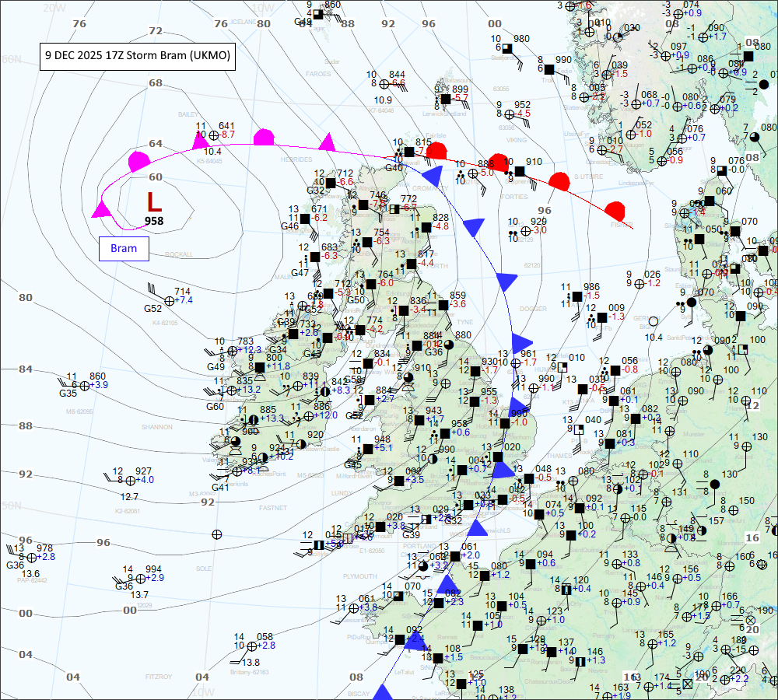The width and height of the screenshot is (778, 700).
Task: Click the 958 central pressure value
Action: tap(154, 222)
